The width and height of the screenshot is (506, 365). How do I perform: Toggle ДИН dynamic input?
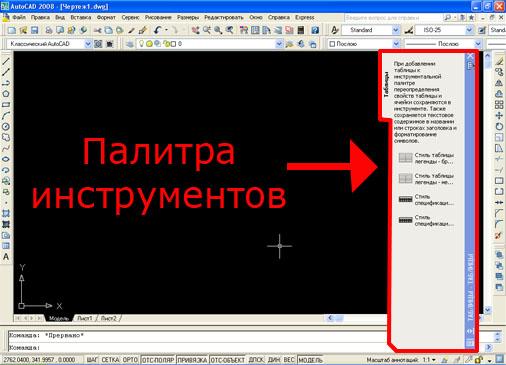(x=274, y=360)
